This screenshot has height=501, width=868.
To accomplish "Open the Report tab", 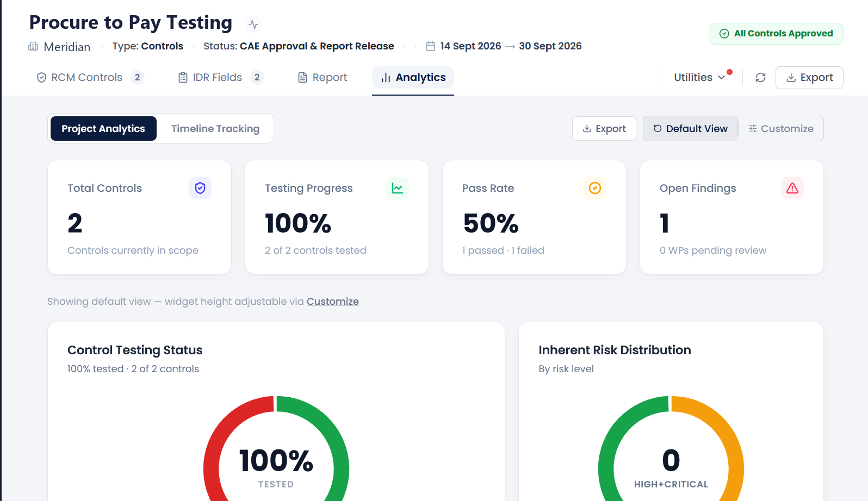I will (323, 78).
